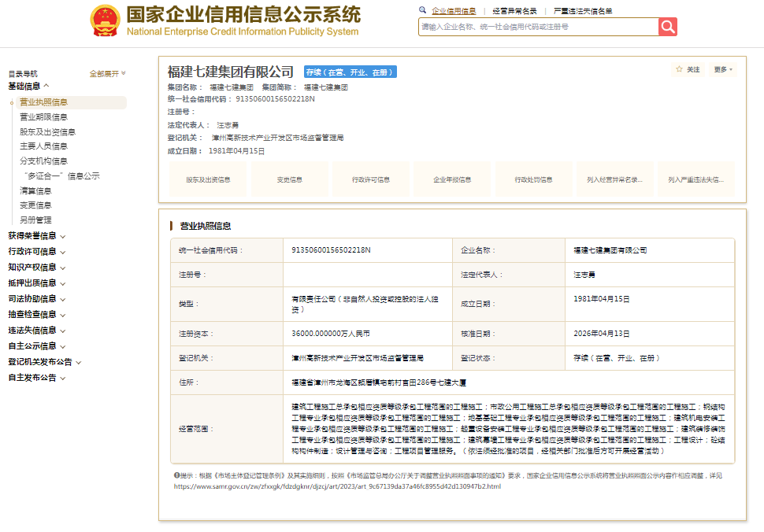Collapse the 基础信息 section
Viewport: 764px width, 532px height.
click(x=29, y=86)
